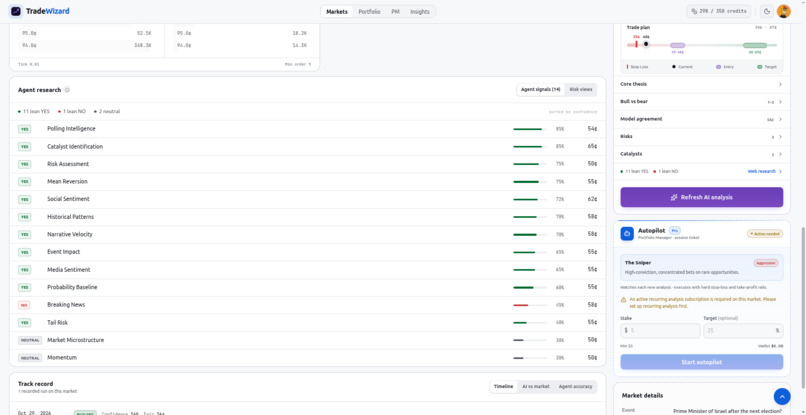Click the Autopilot robot icon

coord(627,233)
